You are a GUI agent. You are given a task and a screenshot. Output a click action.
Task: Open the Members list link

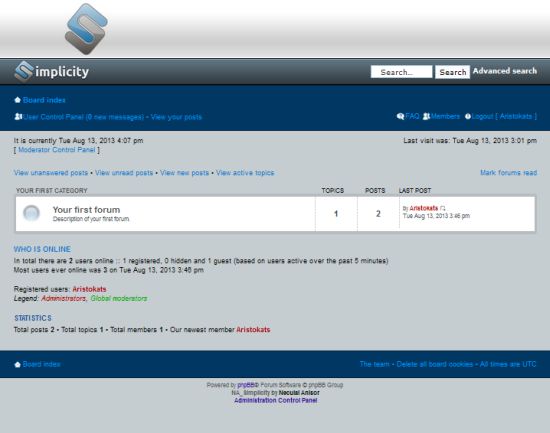(445, 116)
